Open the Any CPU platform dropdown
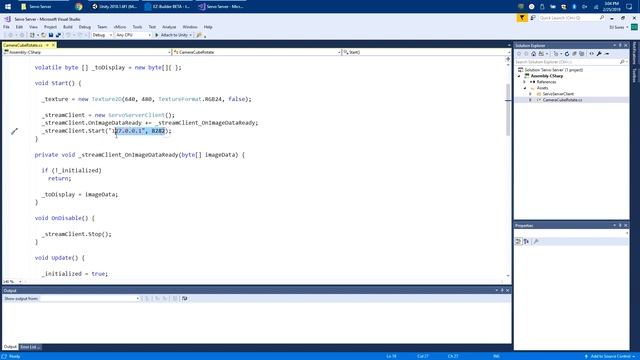The height and width of the screenshot is (360, 640). (x=133, y=36)
